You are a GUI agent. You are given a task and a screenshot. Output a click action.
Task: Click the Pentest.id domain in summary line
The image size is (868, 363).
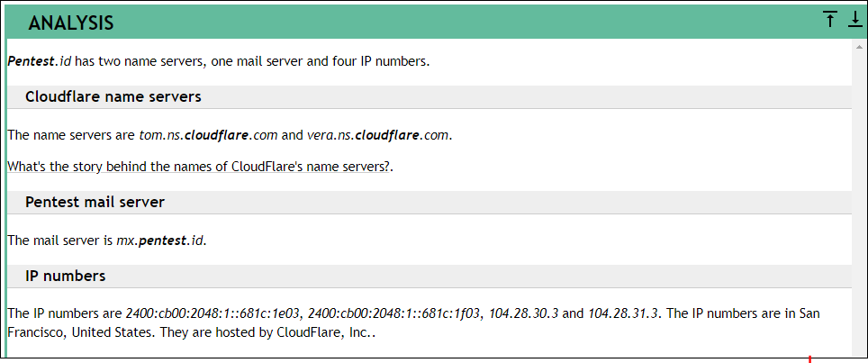(40, 61)
